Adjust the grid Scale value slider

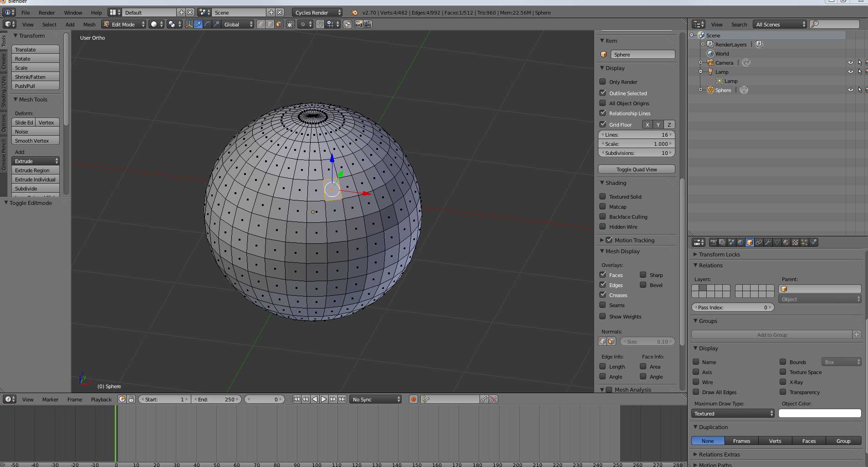point(637,144)
